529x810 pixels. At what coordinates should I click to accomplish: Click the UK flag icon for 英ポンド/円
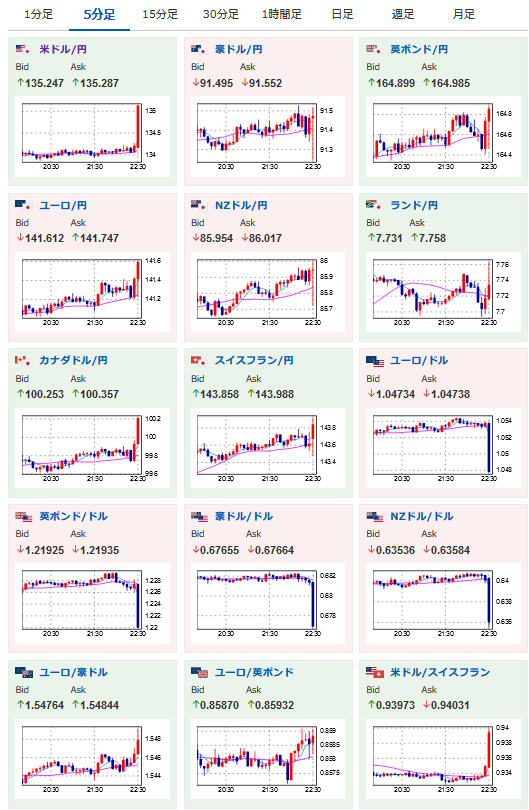[374, 50]
